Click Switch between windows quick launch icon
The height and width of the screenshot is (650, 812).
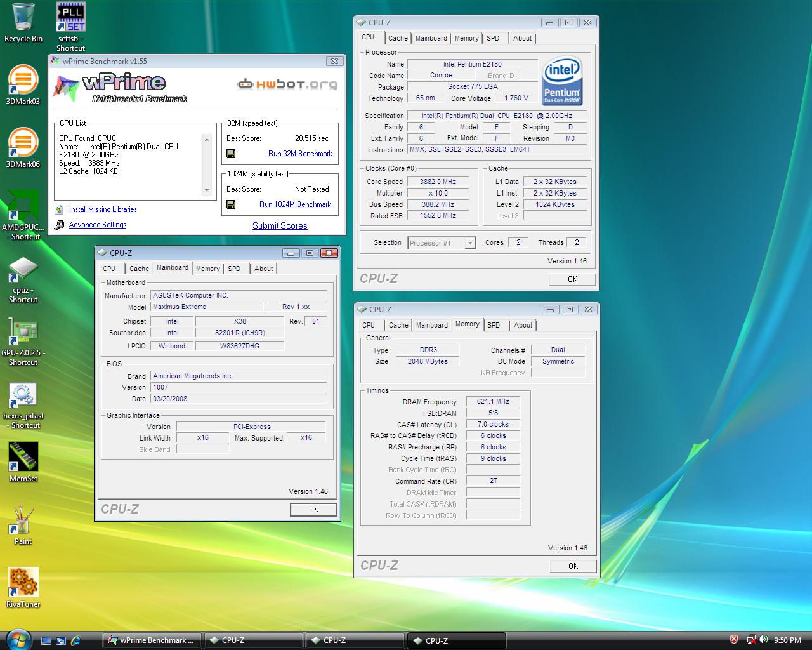point(61,640)
